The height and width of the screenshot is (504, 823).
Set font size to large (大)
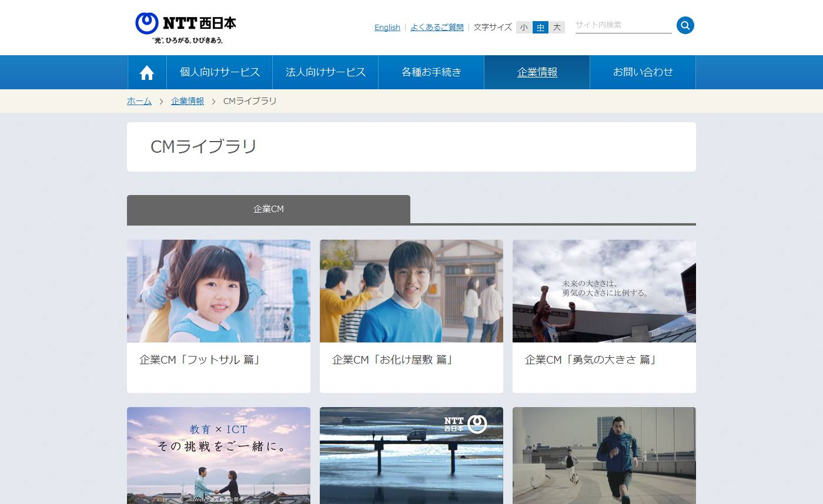[x=557, y=28]
